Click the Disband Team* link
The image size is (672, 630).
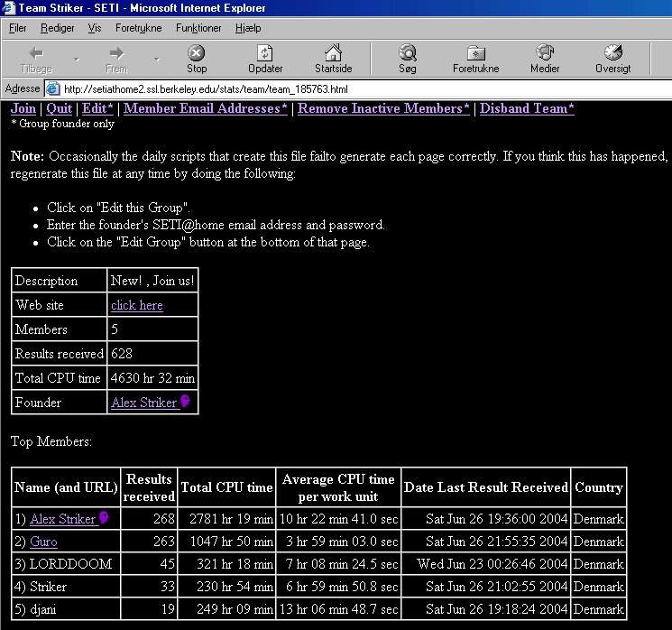tap(527, 108)
